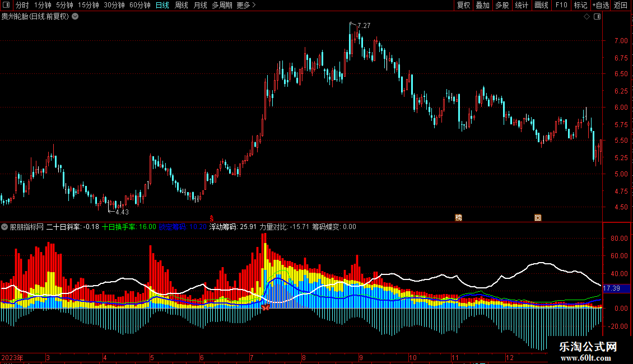Click month 12 on the time axis
Image resolution: width=633 pixels, height=364 pixels.
coord(509,358)
